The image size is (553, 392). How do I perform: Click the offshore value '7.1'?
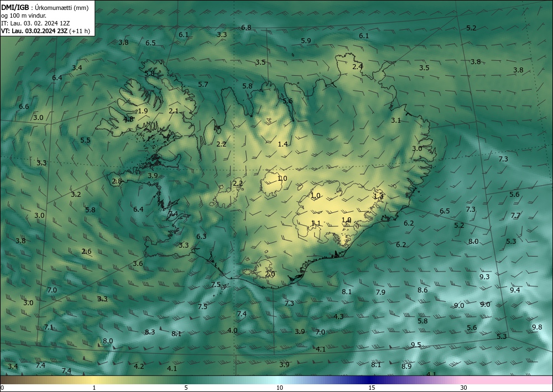pyautogui.click(x=49, y=327)
